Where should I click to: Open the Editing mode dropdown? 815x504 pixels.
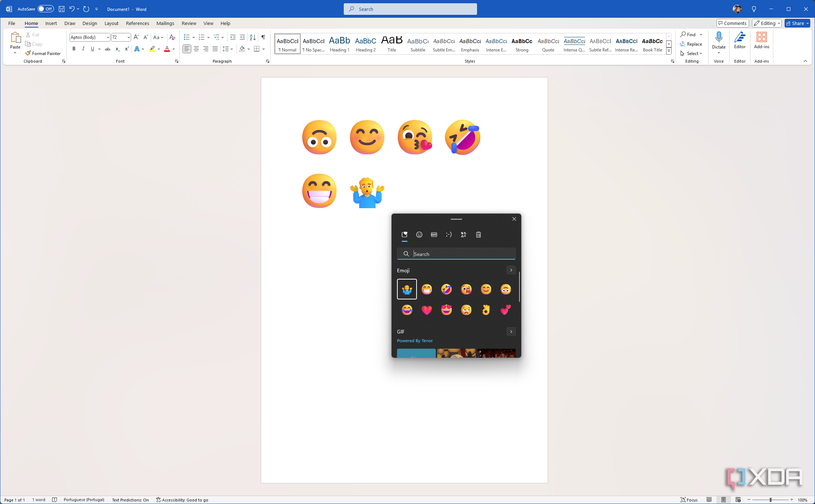pyautogui.click(x=766, y=23)
